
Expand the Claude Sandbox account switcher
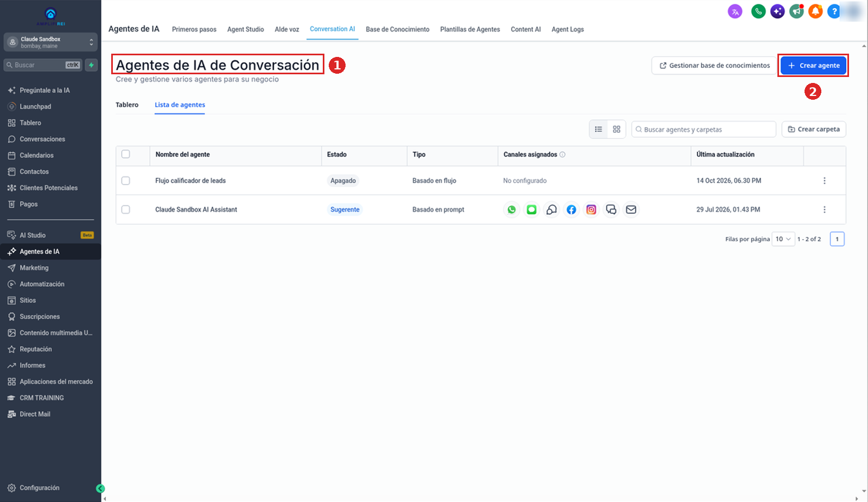(50, 42)
